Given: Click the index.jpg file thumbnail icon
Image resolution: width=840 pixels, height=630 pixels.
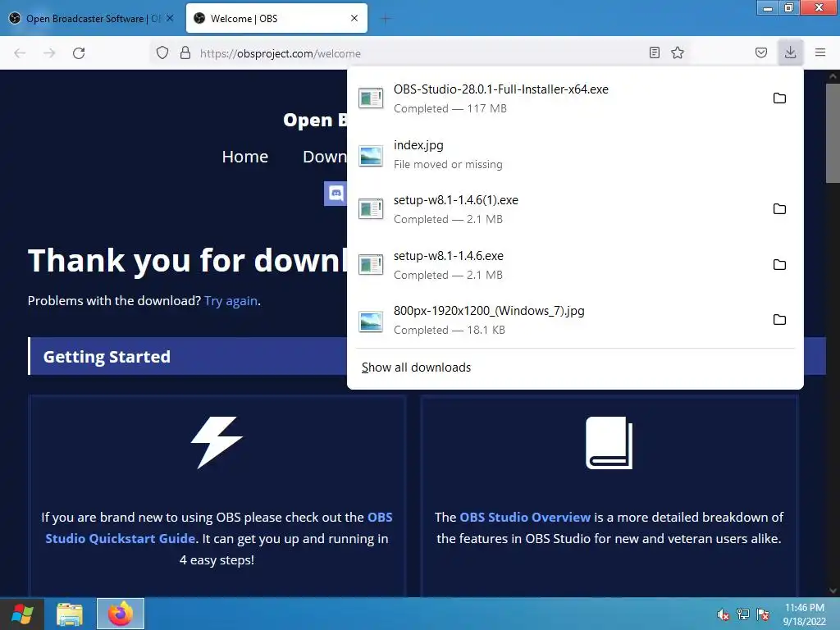Looking at the screenshot, I should (371, 156).
